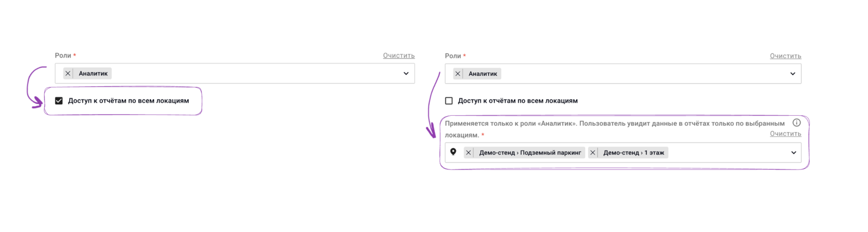Remove the Аналитик tag in the left Роли field
Screen dimensions: 868x232
tap(68, 73)
